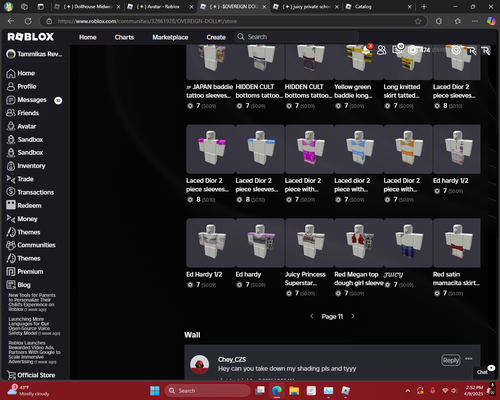Click the Roblox Search field
The width and height of the screenshot is (500, 400).
pyautogui.click(x=297, y=37)
